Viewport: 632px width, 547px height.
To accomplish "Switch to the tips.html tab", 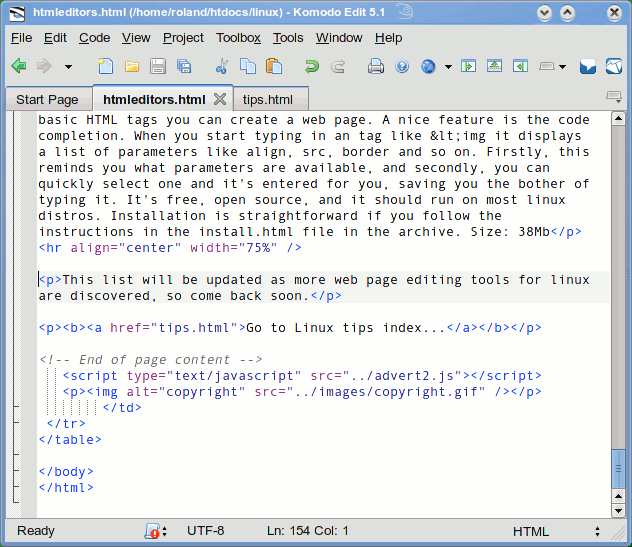I will click(268, 100).
